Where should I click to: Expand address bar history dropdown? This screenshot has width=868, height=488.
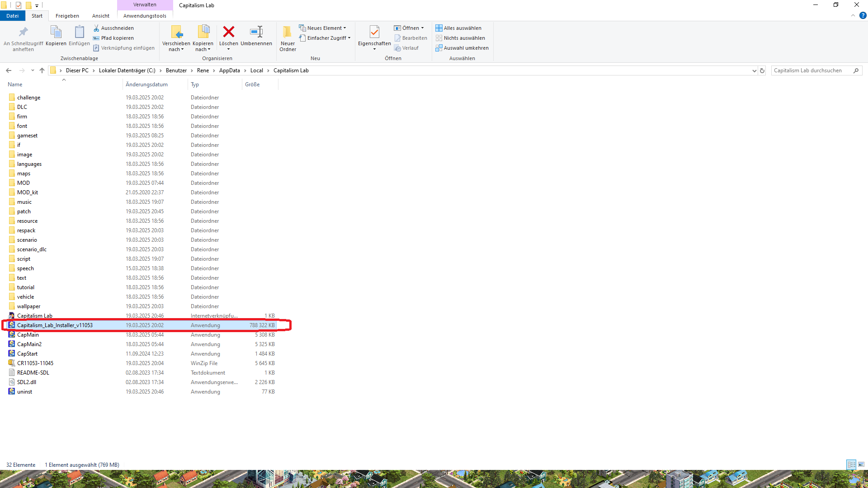(x=754, y=70)
